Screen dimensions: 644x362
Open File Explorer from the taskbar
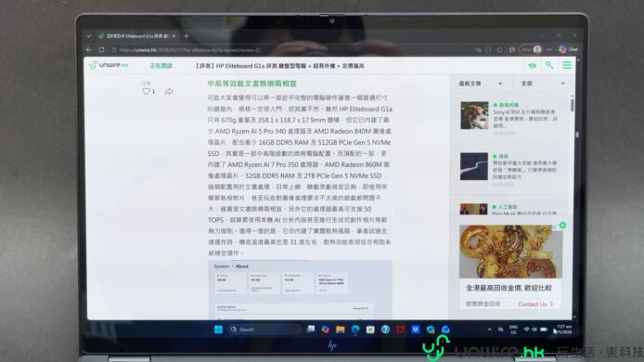(340, 330)
